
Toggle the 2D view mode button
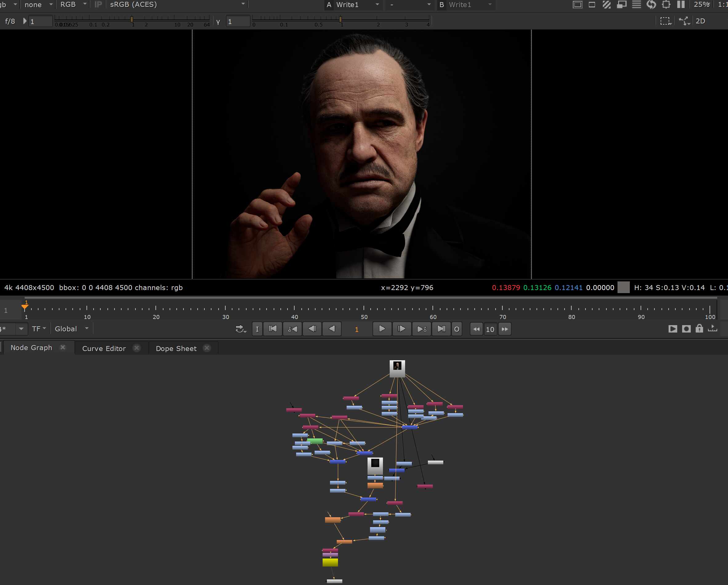coord(701,21)
